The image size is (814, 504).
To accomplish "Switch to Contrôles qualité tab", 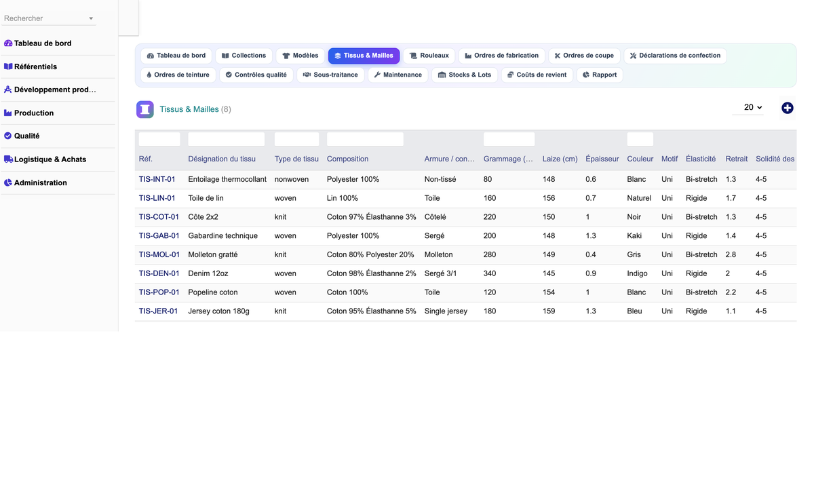I will click(256, 75).
